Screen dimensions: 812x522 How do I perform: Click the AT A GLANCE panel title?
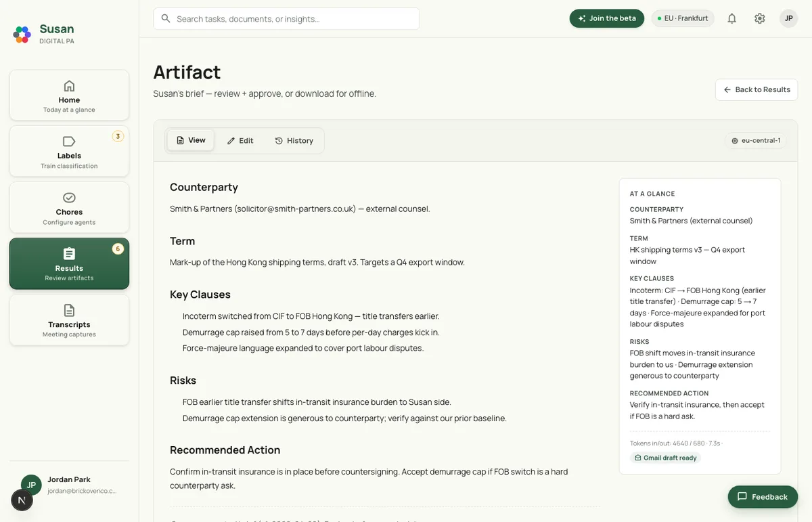pos(652,194)
